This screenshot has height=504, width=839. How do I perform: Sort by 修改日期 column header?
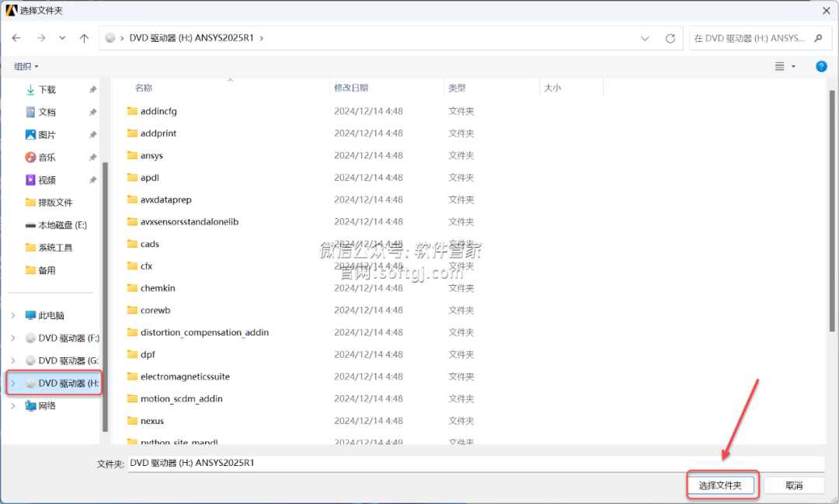pos(351,88)
